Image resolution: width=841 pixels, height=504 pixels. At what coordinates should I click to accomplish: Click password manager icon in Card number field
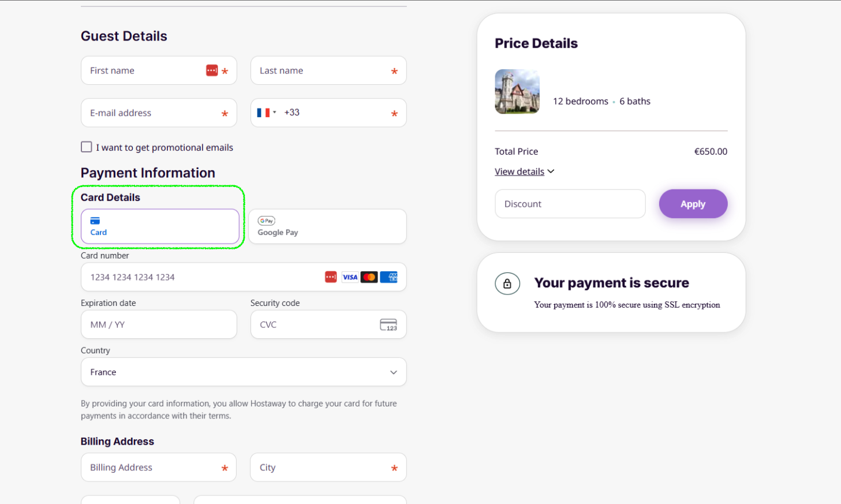tap(331, 277)
